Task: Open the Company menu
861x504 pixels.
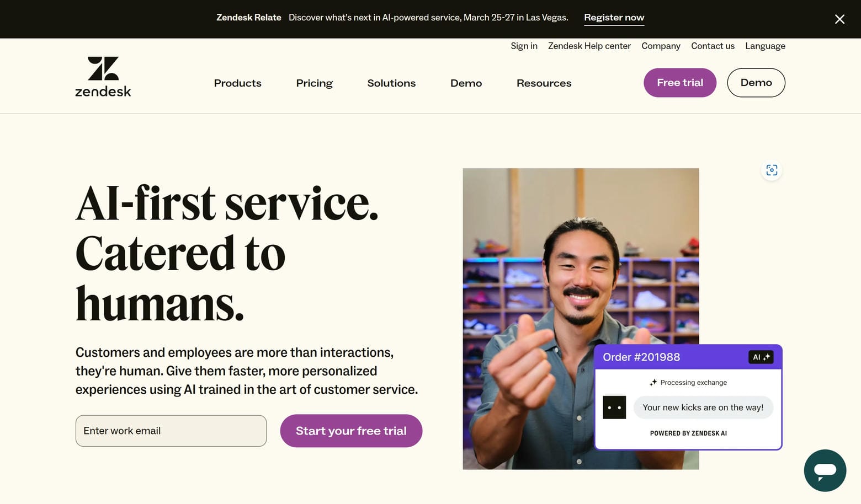Action: click(661, 46)
